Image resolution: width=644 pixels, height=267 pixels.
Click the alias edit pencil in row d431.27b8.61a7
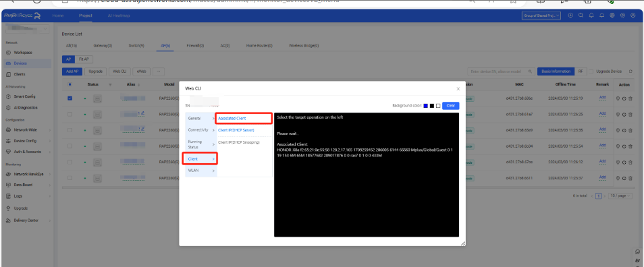(142, 113)
